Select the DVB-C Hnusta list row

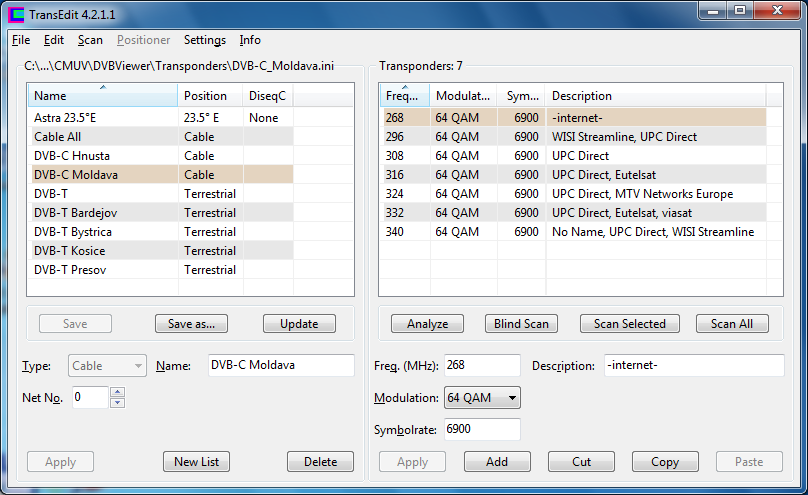162,156
